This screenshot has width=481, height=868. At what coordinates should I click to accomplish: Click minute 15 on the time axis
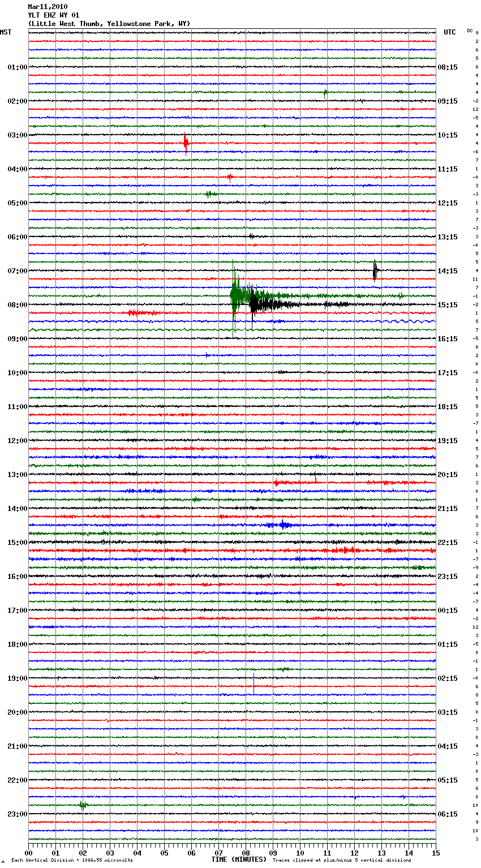436,853
